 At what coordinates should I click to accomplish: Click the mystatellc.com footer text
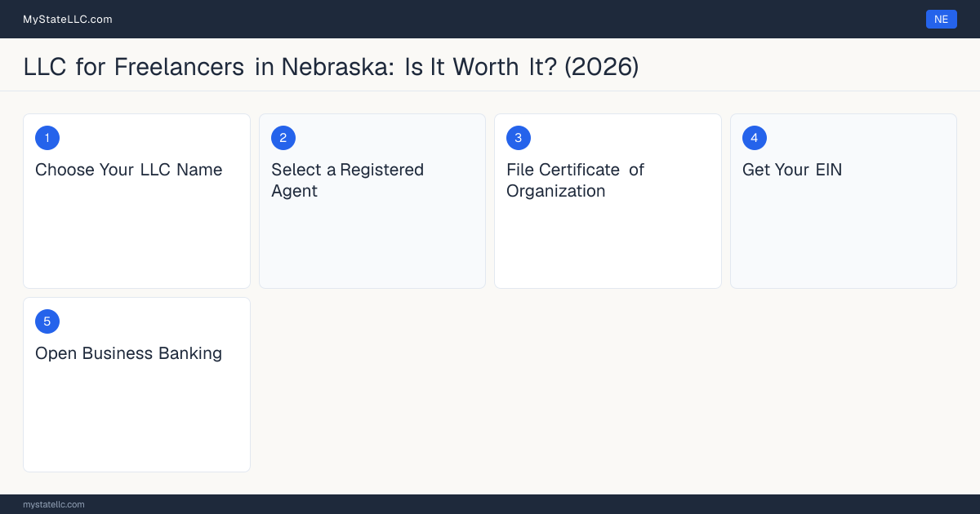54,504
